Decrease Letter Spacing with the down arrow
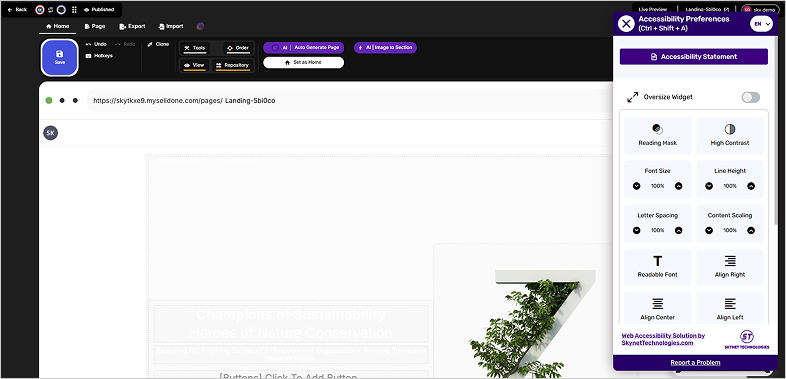 coord(637,231)
